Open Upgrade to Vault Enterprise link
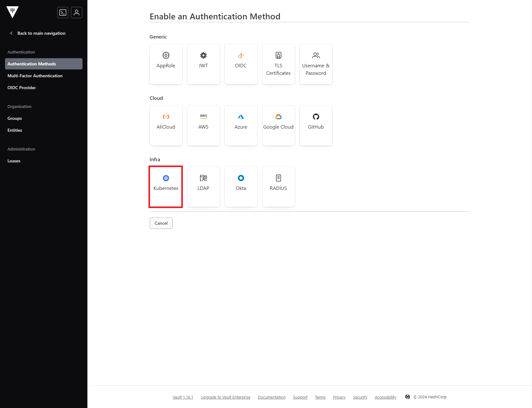 tap(225, 397)
